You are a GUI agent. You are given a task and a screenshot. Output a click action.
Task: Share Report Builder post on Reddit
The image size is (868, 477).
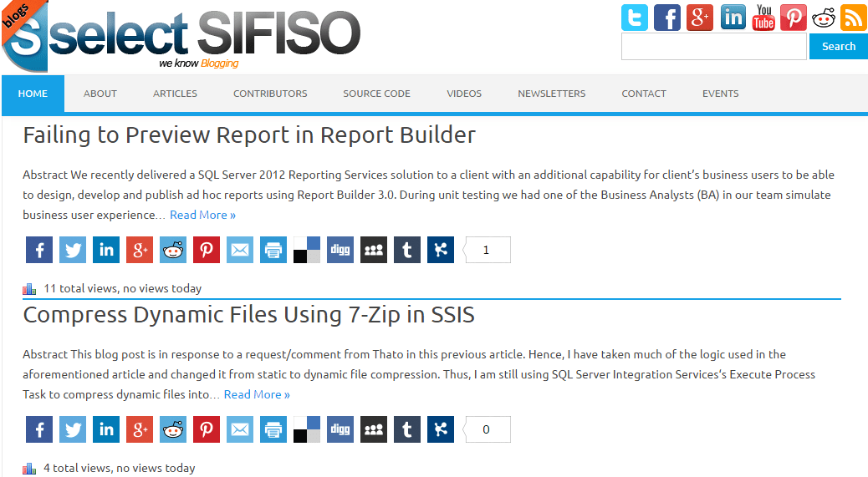[173, 250]
